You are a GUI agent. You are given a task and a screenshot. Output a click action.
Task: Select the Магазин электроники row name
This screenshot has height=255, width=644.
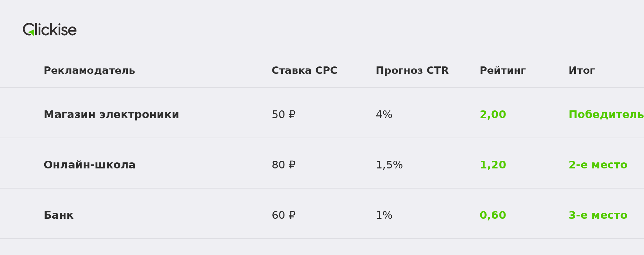(x=111, y=115)
